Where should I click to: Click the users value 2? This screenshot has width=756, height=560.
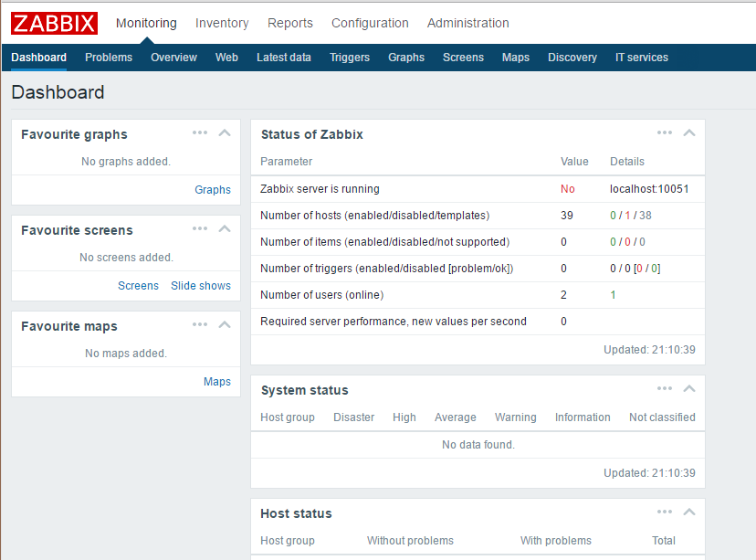click(x=563, y=295)
